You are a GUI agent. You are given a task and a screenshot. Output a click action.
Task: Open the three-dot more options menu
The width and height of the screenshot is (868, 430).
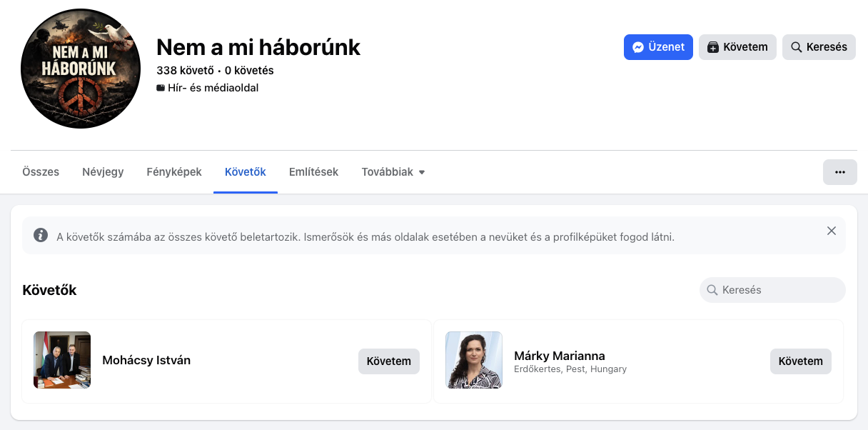coord(839,172)
